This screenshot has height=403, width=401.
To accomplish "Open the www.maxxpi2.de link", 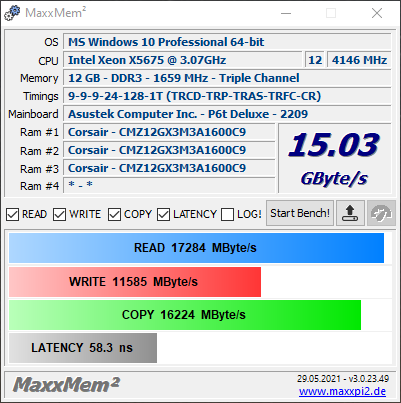I will click(x=342, y=391).
